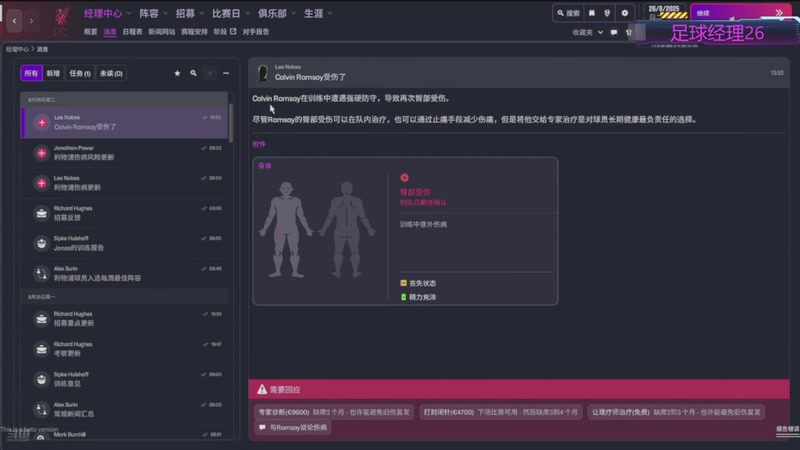Click the 继续 continue button

click(x=740, y=13)
